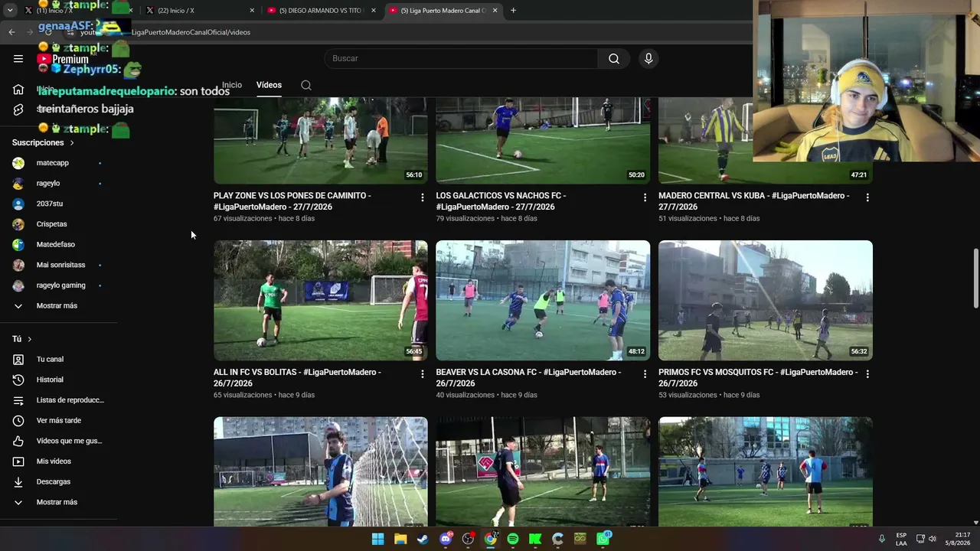Open the PRIMOS FC VS MOSQUITOS FC title
Image resolution: width=980 pixels, height=551 pixels.
(758, 378)
